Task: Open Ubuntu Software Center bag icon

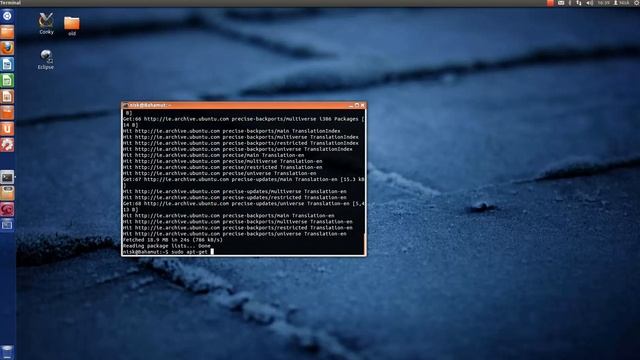Action: tap(7, 113)
